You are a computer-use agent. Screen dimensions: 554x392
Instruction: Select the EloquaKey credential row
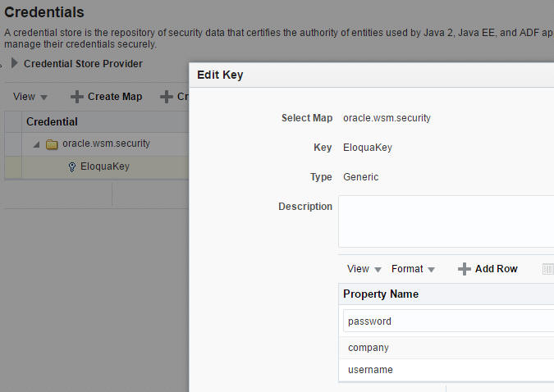pos(104,166)
